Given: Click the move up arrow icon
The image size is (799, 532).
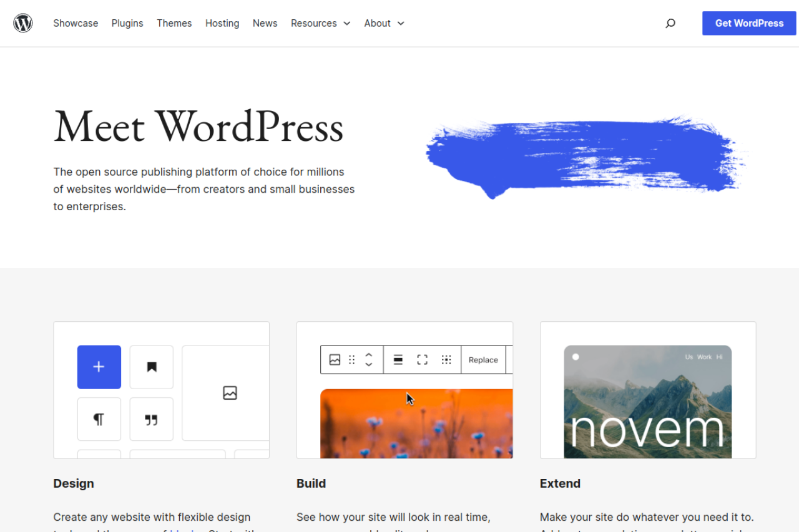Looking at the screenshot, I should pos(369,355).
